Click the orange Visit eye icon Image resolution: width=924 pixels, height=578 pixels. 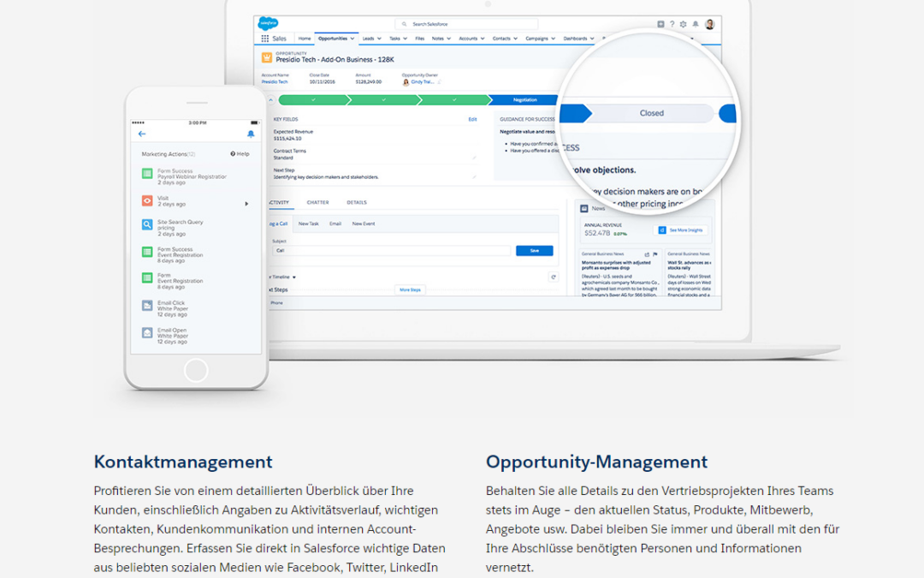click(x=147, y=200)
